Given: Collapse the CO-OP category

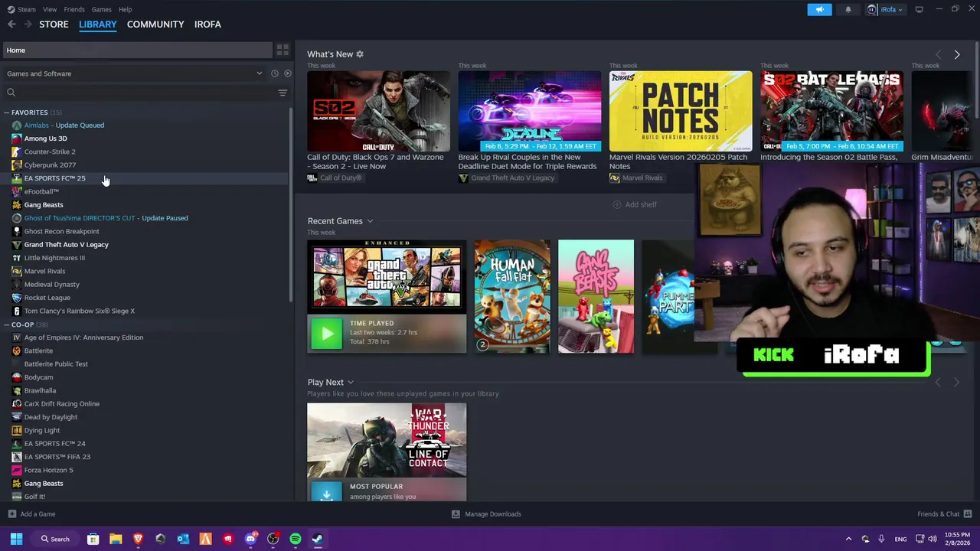Looking at the screenshot, I should click(7, 324).
